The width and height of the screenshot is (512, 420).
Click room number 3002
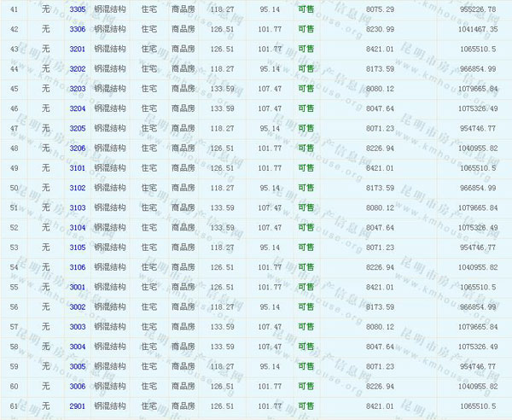(x=77, y=306)
